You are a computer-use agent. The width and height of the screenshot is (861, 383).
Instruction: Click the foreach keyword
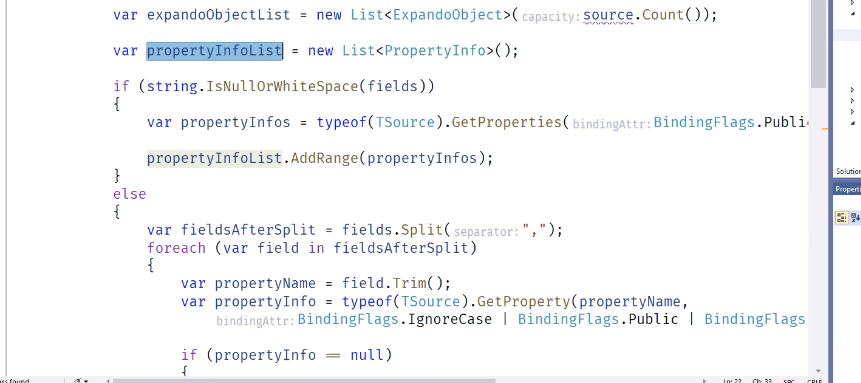[x=176, y=248]
